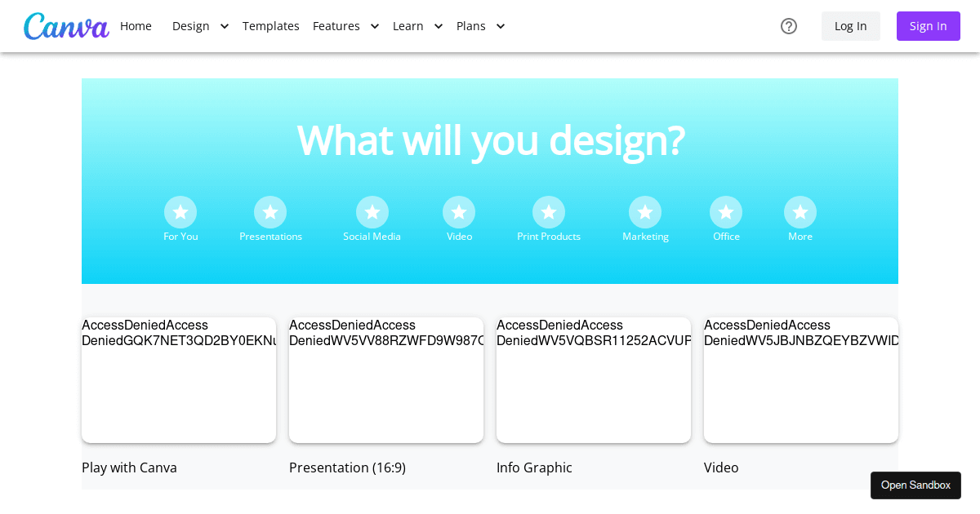Open the help question mark icon
The height and width of the screenshot is (514, 980).
coord(789,26)
